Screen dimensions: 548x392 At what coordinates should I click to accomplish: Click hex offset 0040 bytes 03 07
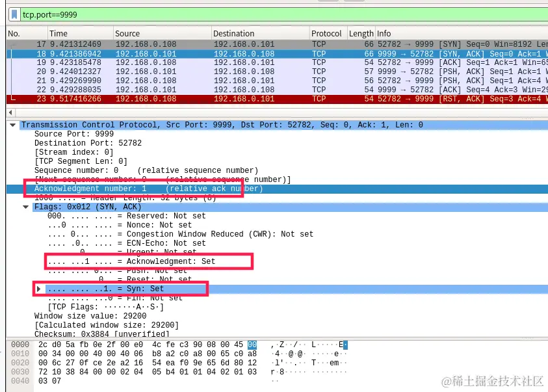click(x=49, y=381)
